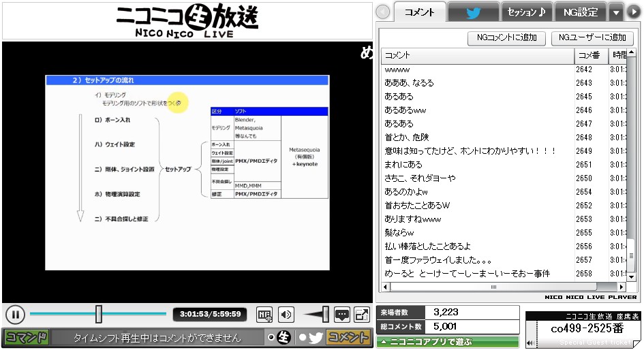The height and width of the screenshot is (350, 644).
Task: Click total comment count 5,001
Action: pyautogui.click(x=445, y=327)
